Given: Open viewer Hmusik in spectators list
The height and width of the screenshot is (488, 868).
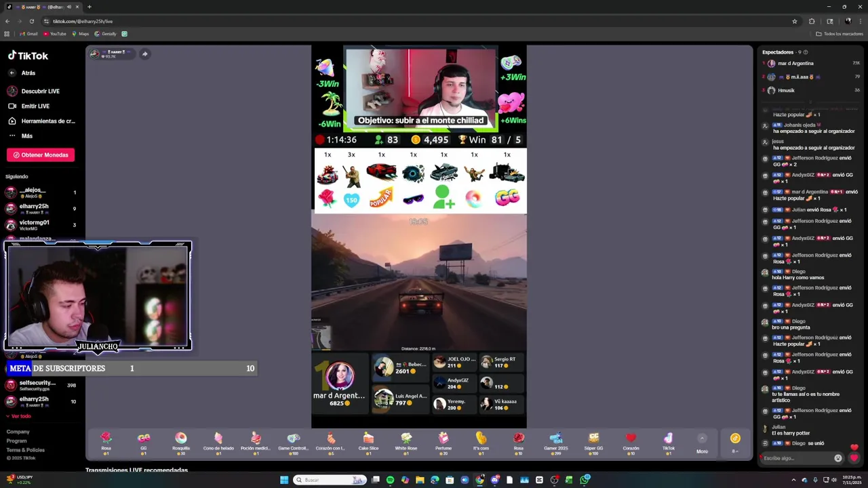Looking at the screenshot, I should point(811,90).
